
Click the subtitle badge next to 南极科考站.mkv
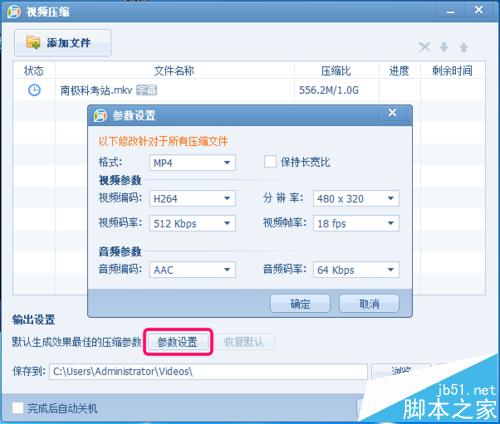tap(146, 90)
